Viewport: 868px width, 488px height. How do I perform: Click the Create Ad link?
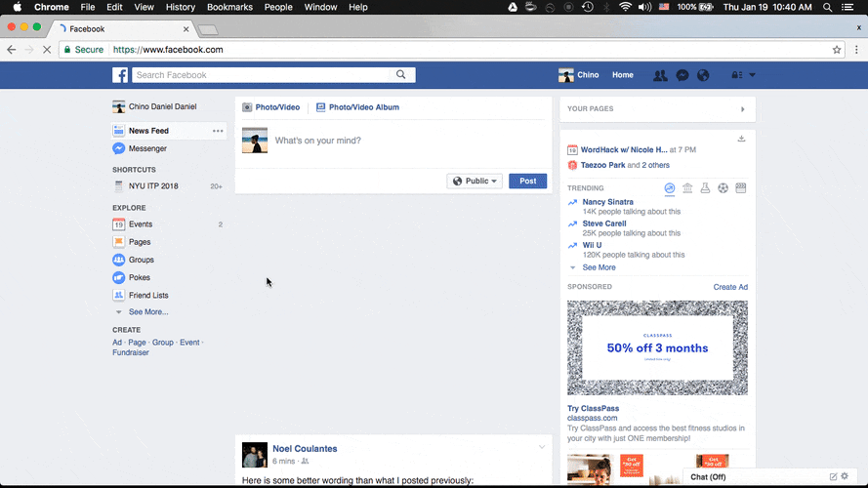730,287
